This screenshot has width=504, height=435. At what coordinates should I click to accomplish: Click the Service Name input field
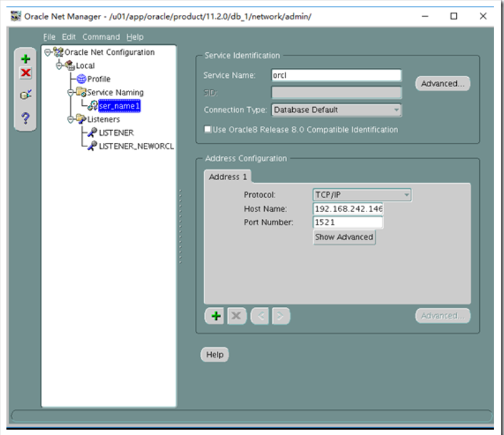[336, 75]
